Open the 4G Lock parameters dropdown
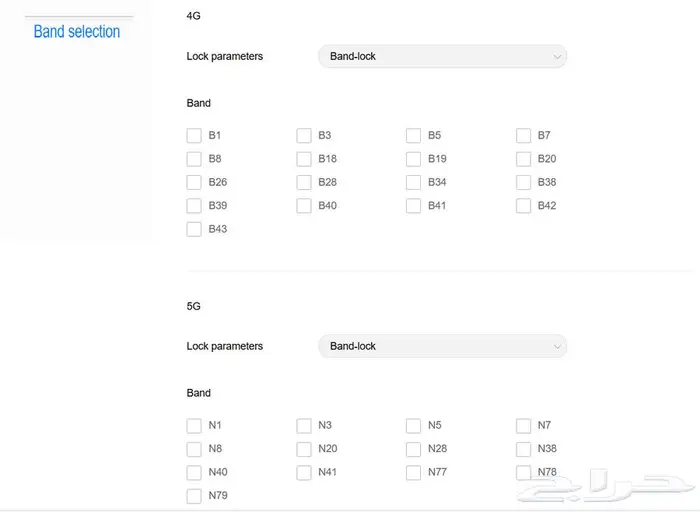The image size is (700, 512). click(442, 57)
